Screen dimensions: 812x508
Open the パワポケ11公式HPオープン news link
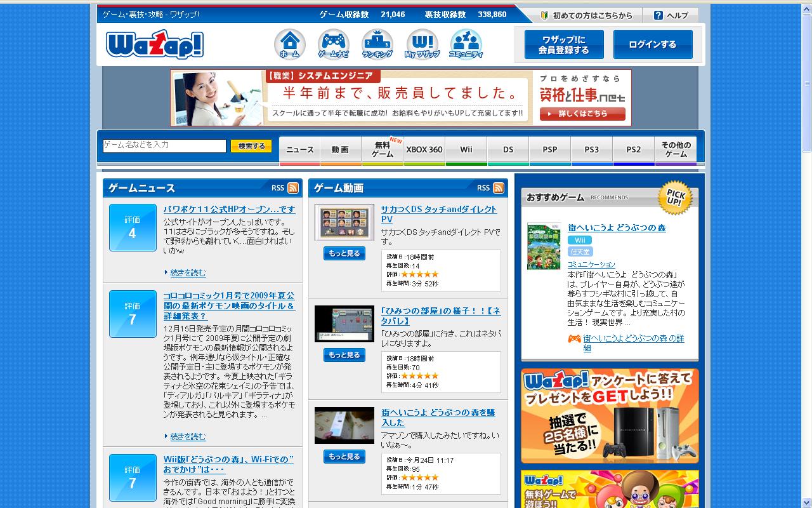[x=229, y=209]
